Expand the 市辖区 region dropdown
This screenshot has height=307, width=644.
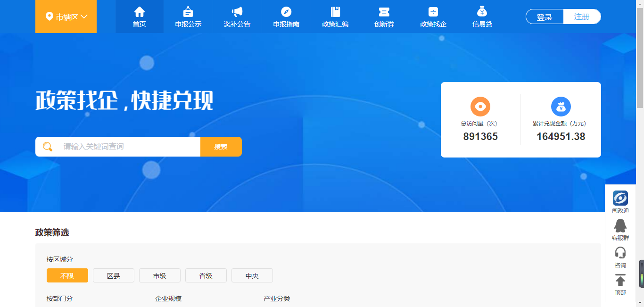(66, 17)
